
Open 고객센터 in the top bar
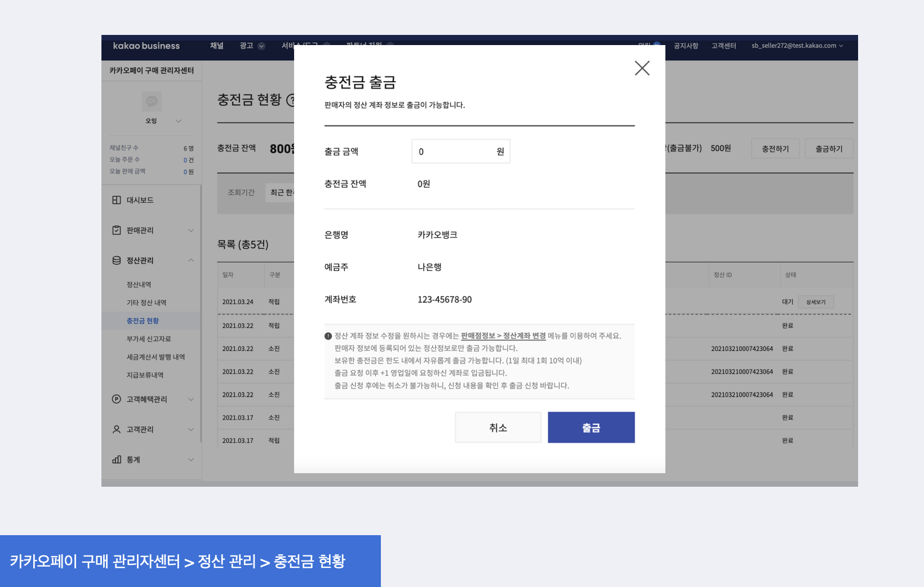(723, 46)
